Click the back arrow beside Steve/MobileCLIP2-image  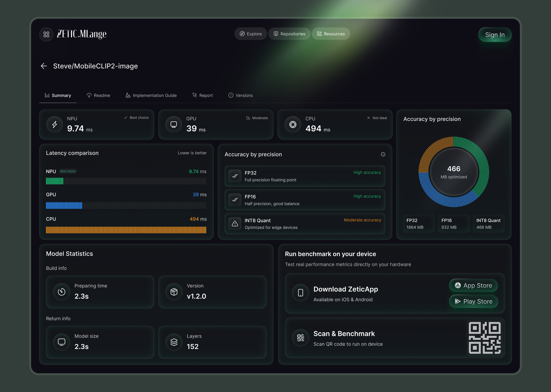[44, 66]
